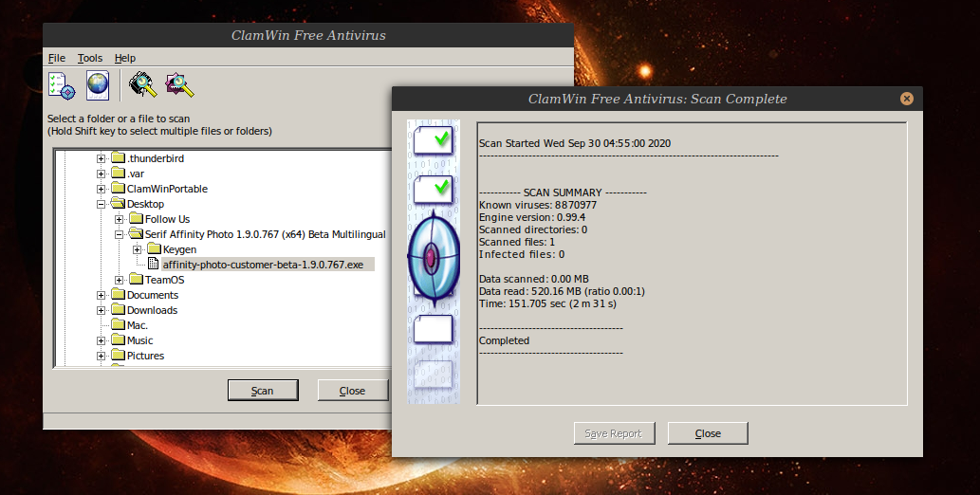
Task: Open the Preferences toolbar icon in ClamWin
Action: click(62, 85)
